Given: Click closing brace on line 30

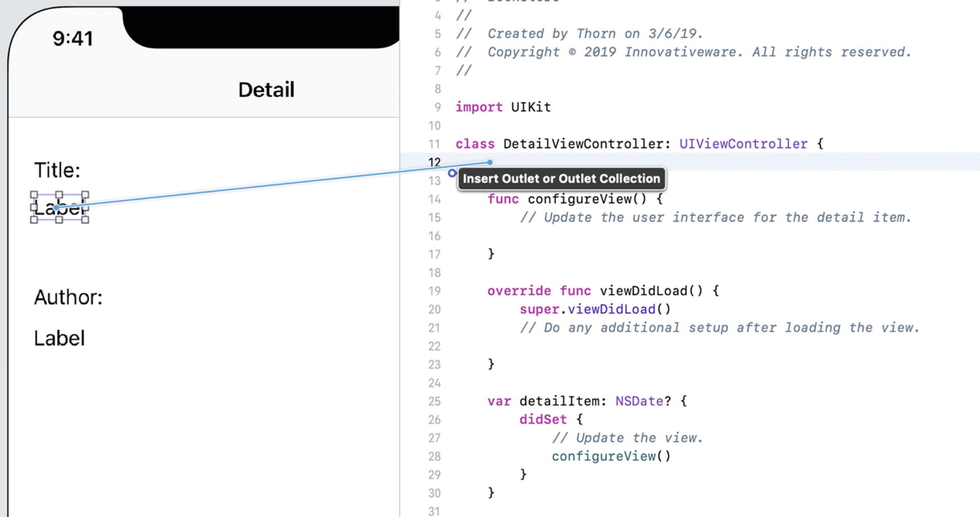Looking at the screenshot, I should [x=491, y=493].
